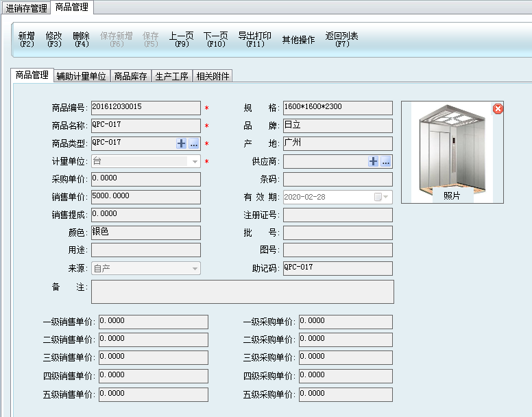Expand the 计量单位 dropdown
The image size is (532, 417).
tap(195, 162)
